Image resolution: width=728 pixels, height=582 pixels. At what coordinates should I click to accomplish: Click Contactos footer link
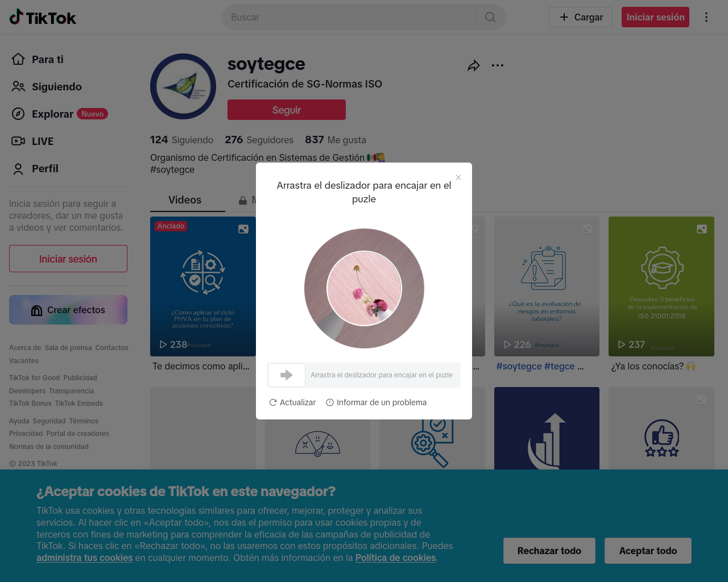pyautogui.click(x=112, y=348)
